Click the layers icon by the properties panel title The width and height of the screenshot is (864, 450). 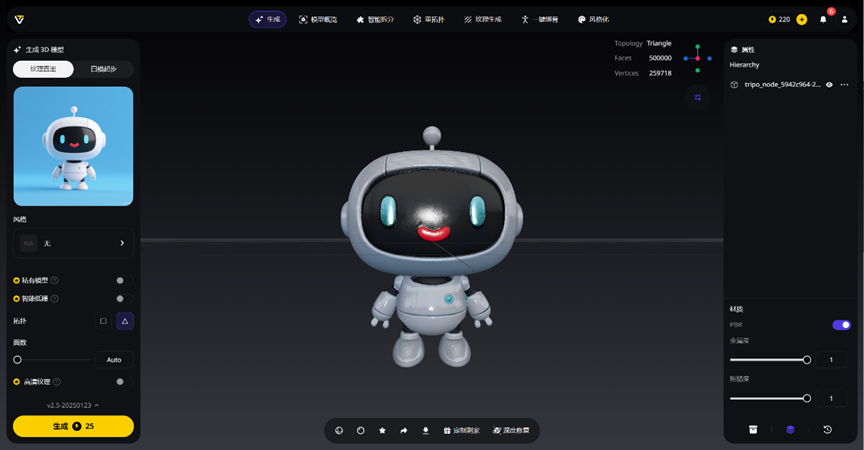[734, 50]
